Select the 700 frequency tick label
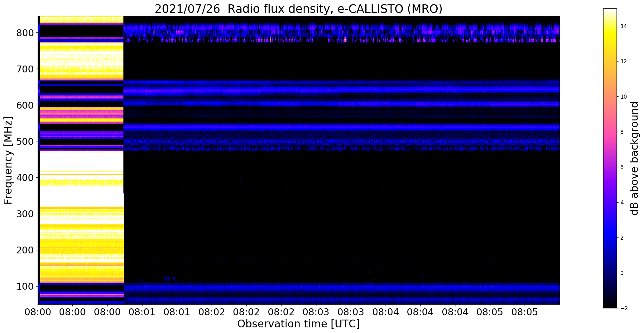Image resolution: width=644 pixels, height=333 pixels. tap(25, 69)
